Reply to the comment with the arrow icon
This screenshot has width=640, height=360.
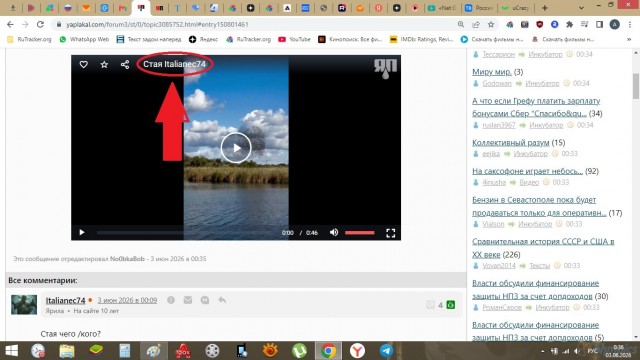[222, 300]
